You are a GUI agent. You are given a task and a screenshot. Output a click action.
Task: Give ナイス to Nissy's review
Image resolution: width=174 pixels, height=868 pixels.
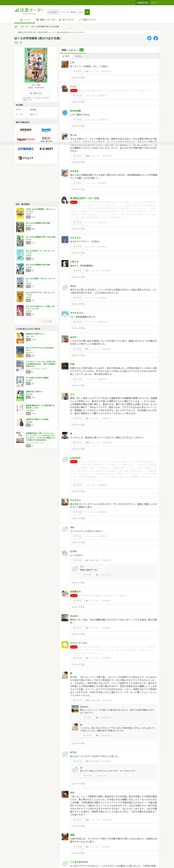(77, 298)
